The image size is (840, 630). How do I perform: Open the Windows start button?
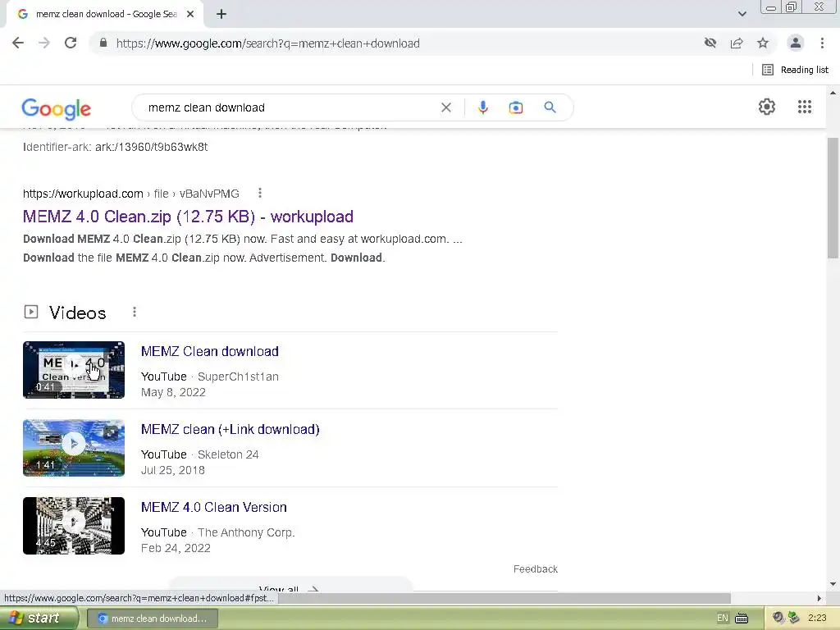click(x=38, y=618)
